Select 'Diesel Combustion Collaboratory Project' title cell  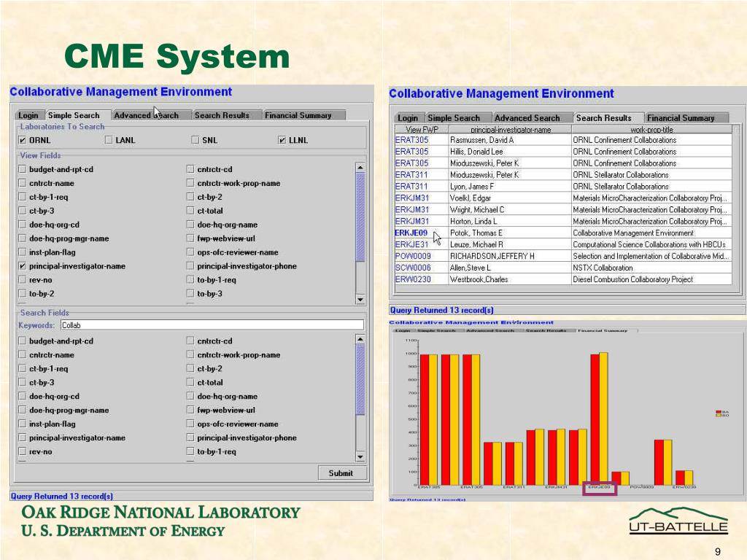pyautogui.click(x=651, y=279)
